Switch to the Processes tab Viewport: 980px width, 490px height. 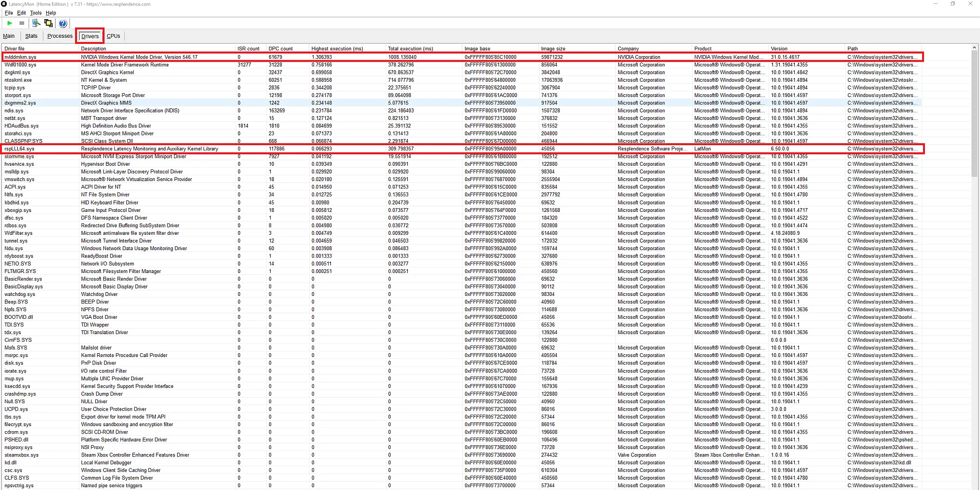[x=60, y=36]
